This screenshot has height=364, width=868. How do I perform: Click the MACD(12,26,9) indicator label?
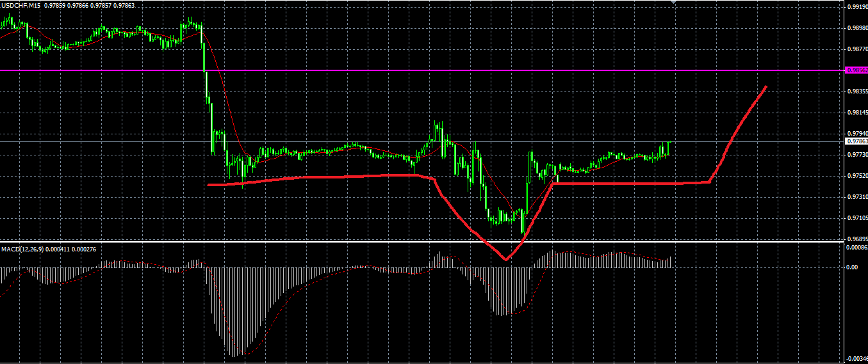22,248
